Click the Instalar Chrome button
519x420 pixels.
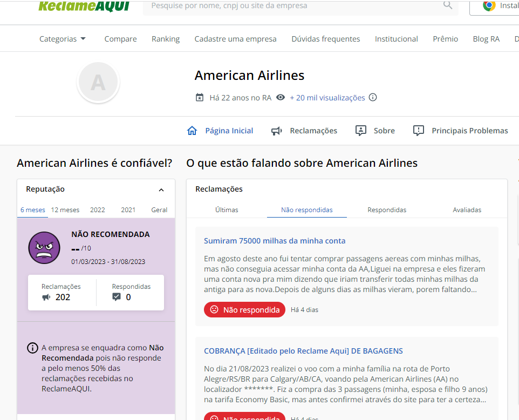494,5
